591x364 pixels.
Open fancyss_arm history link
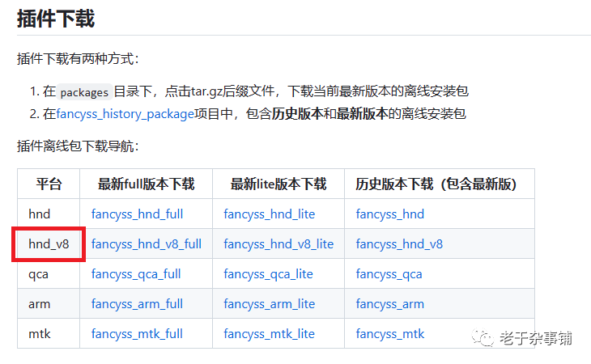(x=390, y=304)
